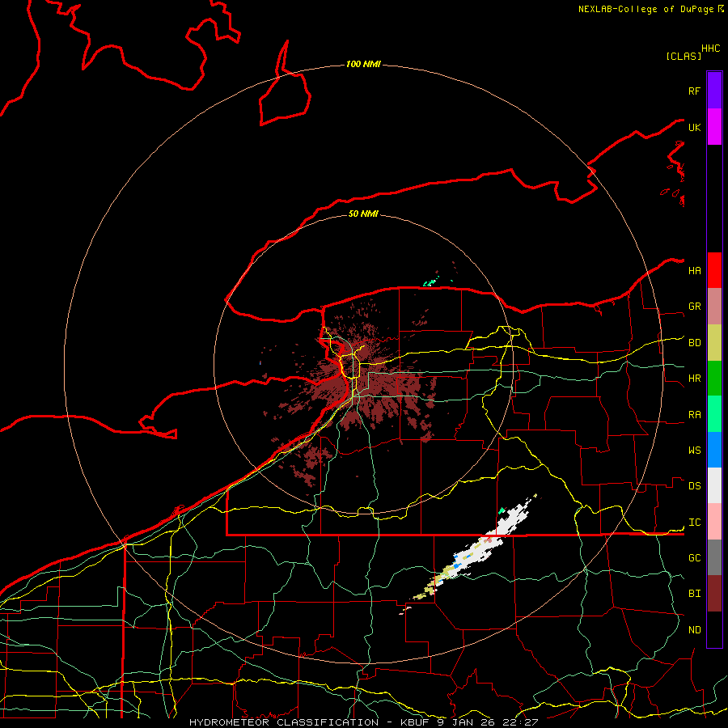The image size is (728, 728).
Task: Click the BI dark red legend swatch
Action: [714, 594]
